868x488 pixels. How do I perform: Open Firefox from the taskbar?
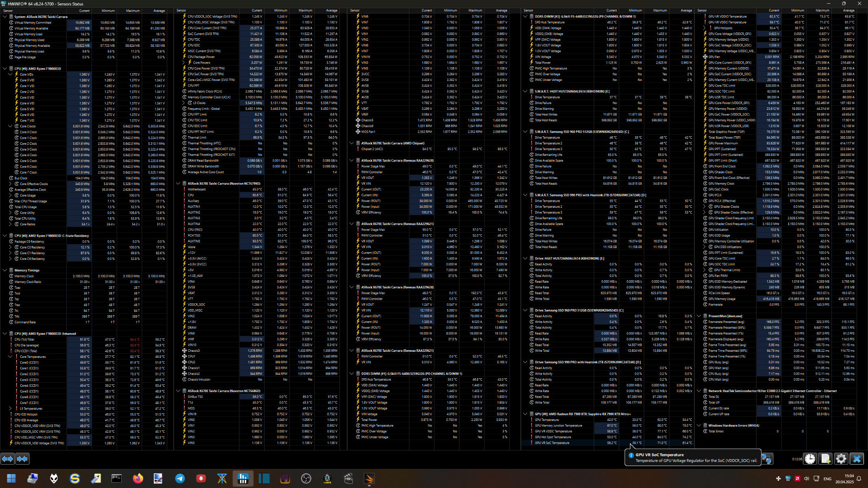coord(138,479)
